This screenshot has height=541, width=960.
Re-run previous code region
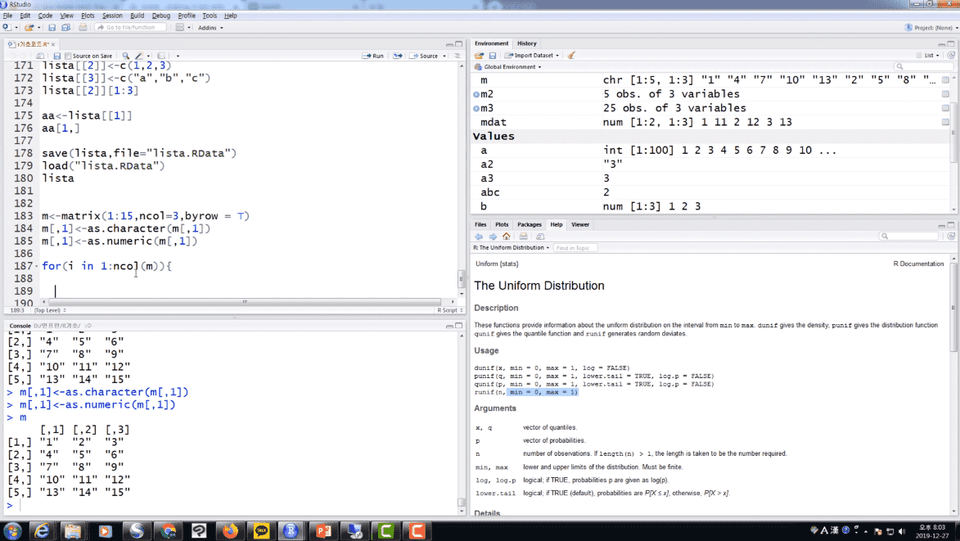(397, 56)
